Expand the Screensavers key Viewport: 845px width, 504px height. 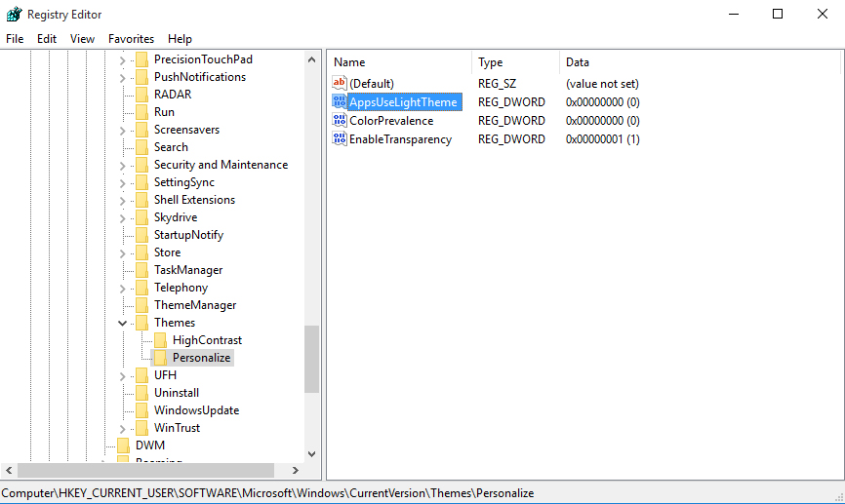122,131
